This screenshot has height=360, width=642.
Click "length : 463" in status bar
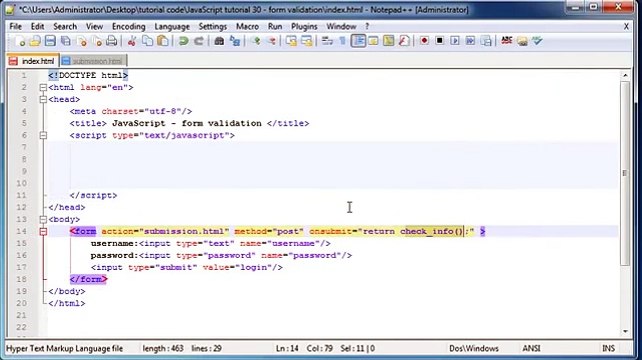coord(163,349)
